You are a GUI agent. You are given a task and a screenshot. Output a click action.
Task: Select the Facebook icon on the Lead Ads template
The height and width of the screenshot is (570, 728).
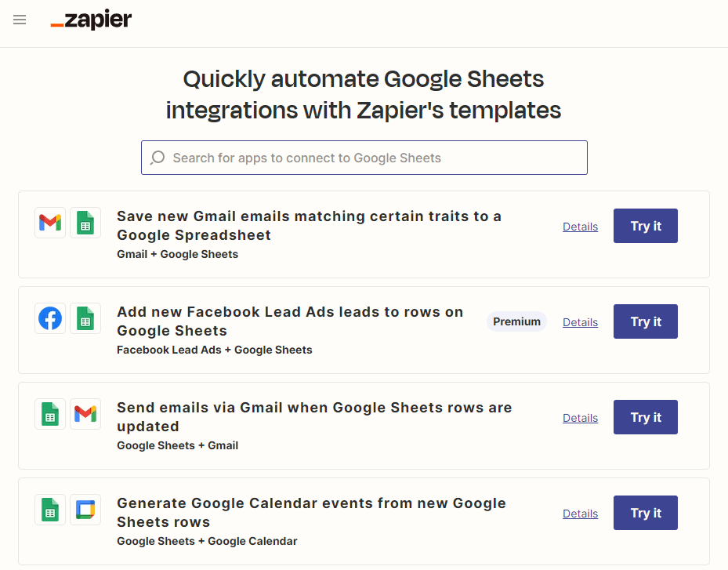tap(49, 318)
